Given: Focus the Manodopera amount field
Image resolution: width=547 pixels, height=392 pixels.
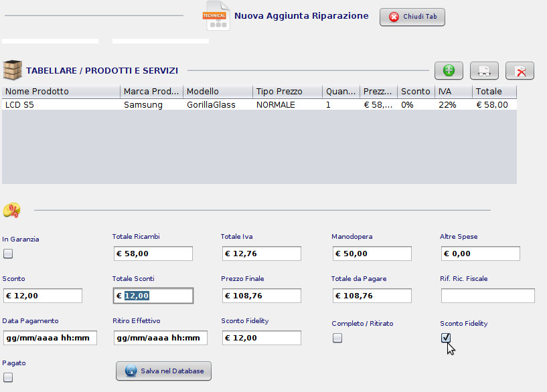Looking at the screenshot, I should coord(372,254).
